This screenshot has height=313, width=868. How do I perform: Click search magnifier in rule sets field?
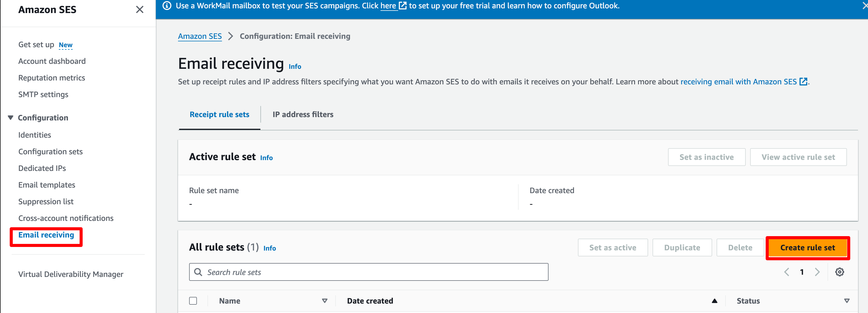point(198,272)
